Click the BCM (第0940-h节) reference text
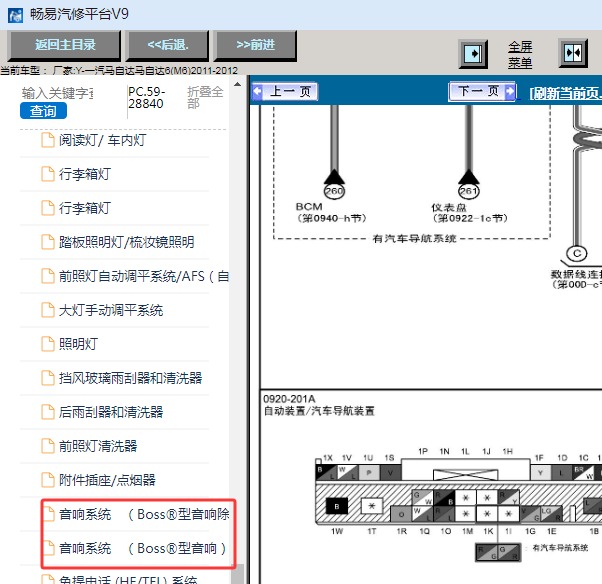Screen dimensions: 602x584 tap(331, 212)
